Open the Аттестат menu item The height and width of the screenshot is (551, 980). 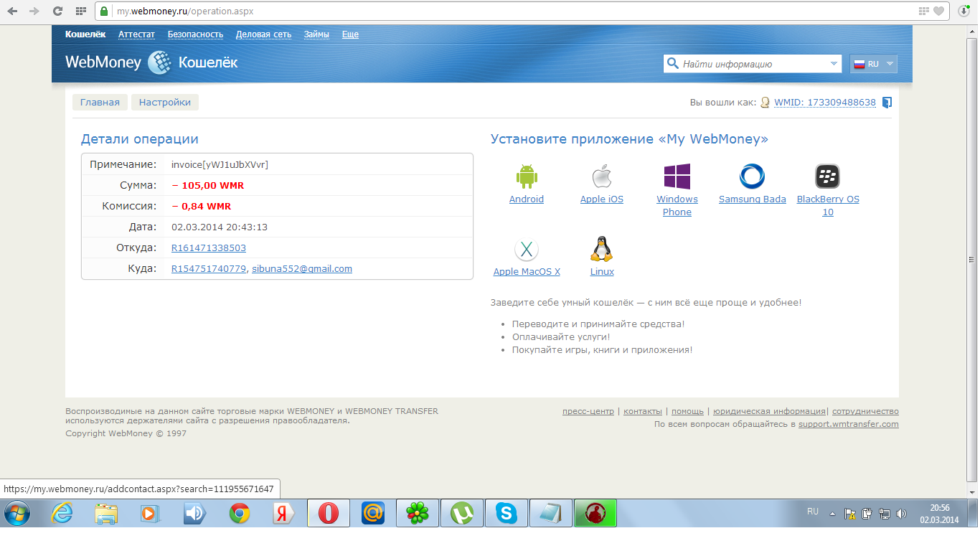pos(136,34)
